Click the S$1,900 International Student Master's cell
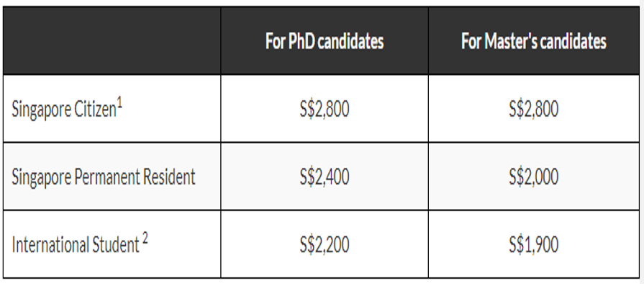This screenshot has width=644, height=284. [534, 245]
